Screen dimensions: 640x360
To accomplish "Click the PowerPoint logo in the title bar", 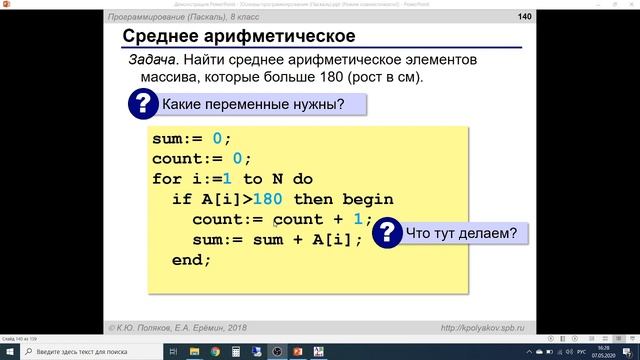I will tap(6, 4).
